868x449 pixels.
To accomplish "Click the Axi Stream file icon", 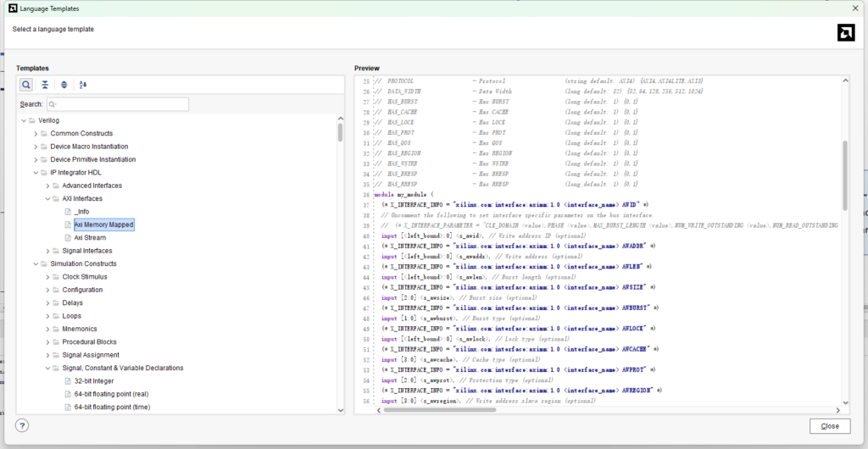I will [68, 238].
